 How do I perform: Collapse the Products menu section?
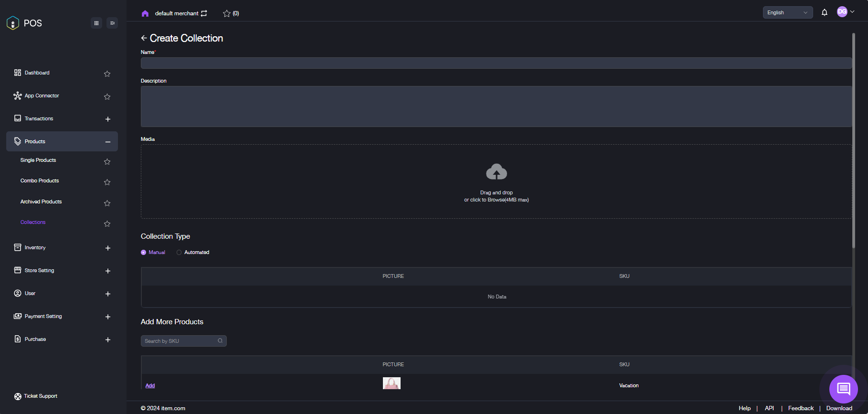[x=108, y=142]
